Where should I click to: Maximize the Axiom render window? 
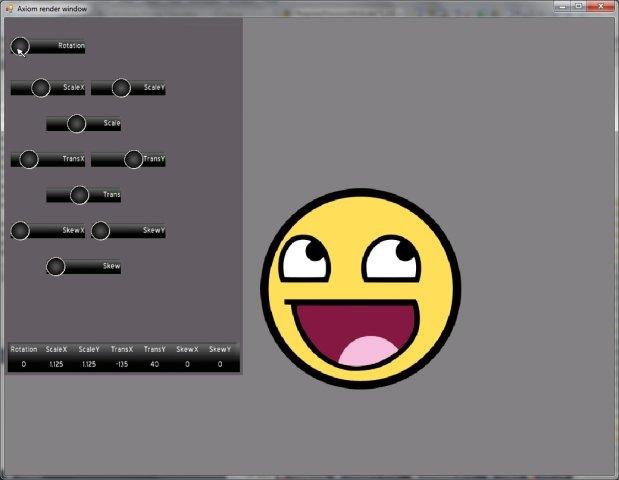point(579,7)
